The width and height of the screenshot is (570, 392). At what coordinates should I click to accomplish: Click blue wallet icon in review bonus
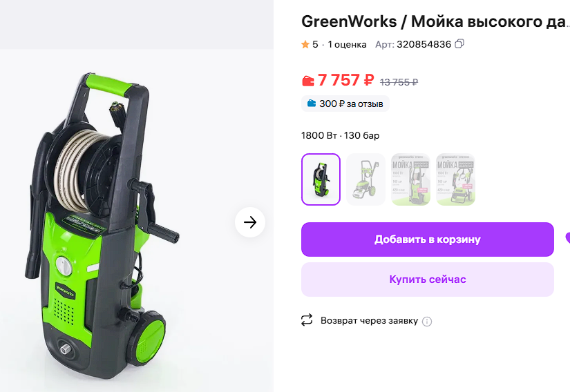(312, 104)
